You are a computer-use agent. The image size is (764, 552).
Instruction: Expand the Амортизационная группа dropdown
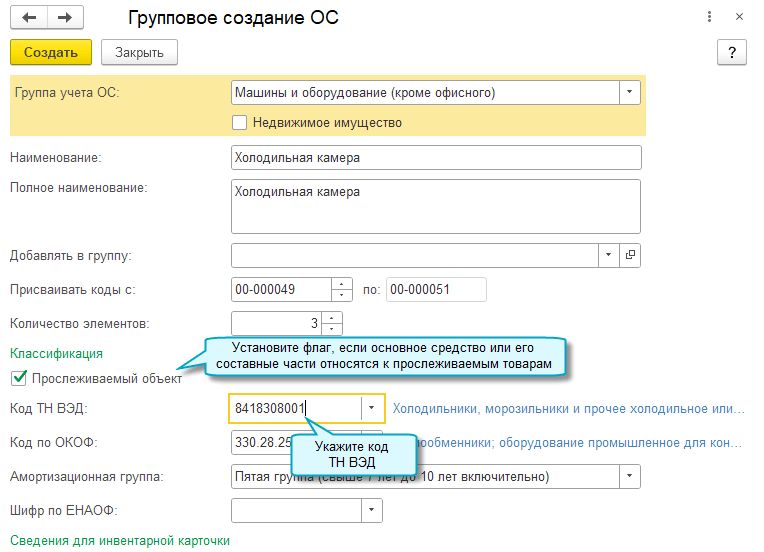[630, 476]
